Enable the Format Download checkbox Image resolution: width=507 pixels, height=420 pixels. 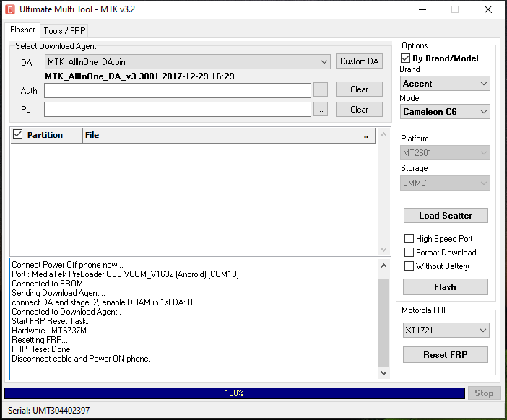(x=409, y=252)
